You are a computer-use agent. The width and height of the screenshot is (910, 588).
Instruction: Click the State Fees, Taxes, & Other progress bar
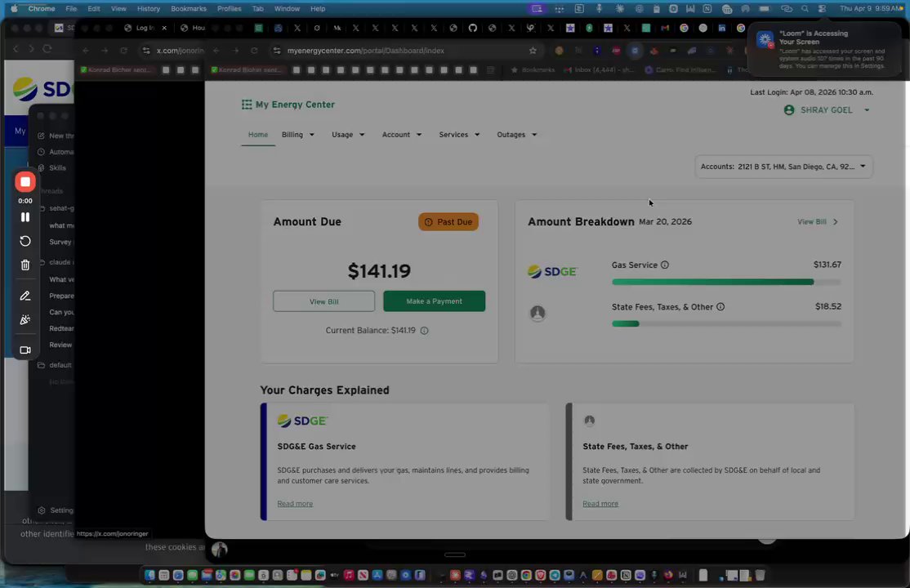[x=726, y=324]
